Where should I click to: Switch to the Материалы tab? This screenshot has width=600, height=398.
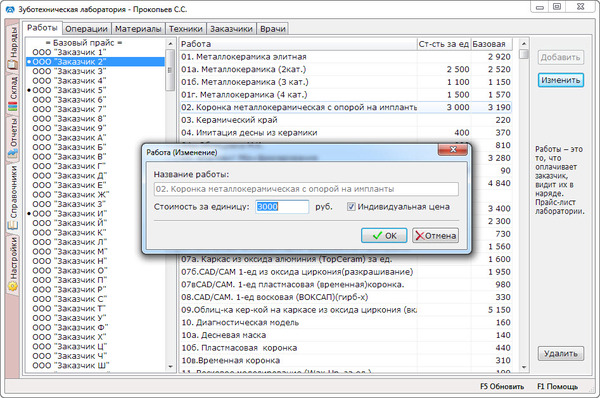pyautogui.click(x=138, y=29)
